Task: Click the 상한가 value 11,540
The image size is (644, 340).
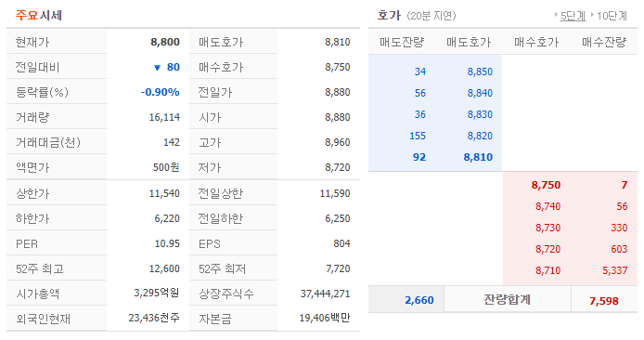Action: click(x=164, y=193)
